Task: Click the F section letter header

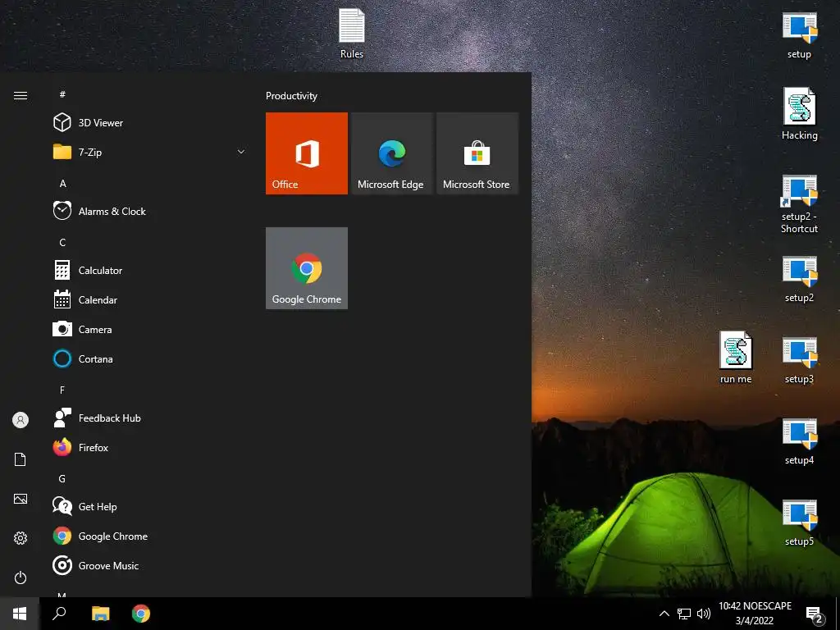Action: (62, 390)
